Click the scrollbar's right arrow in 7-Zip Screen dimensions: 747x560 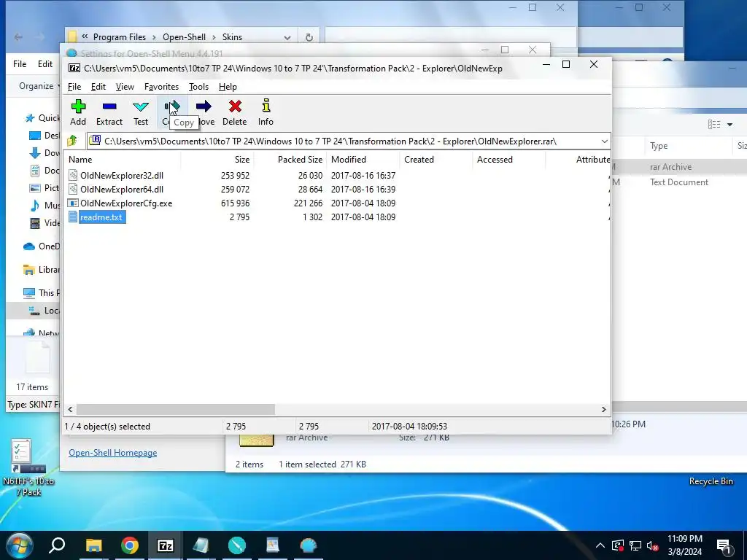click(x=603, y=410)
